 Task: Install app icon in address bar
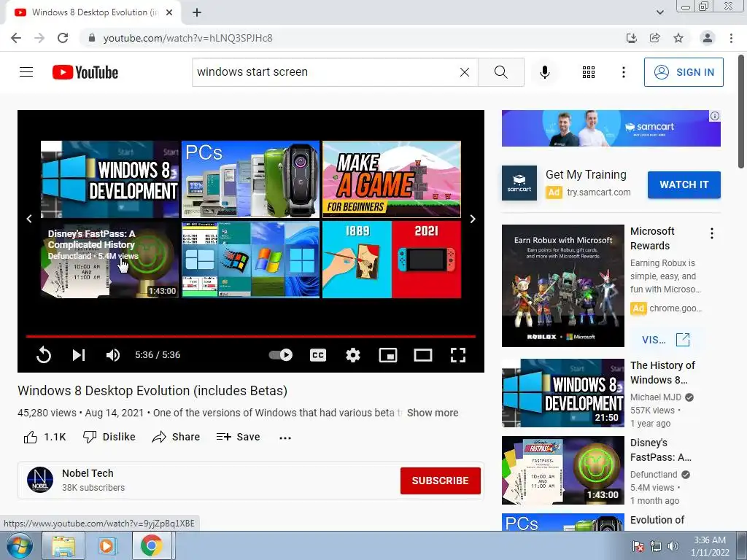point(631,38)
